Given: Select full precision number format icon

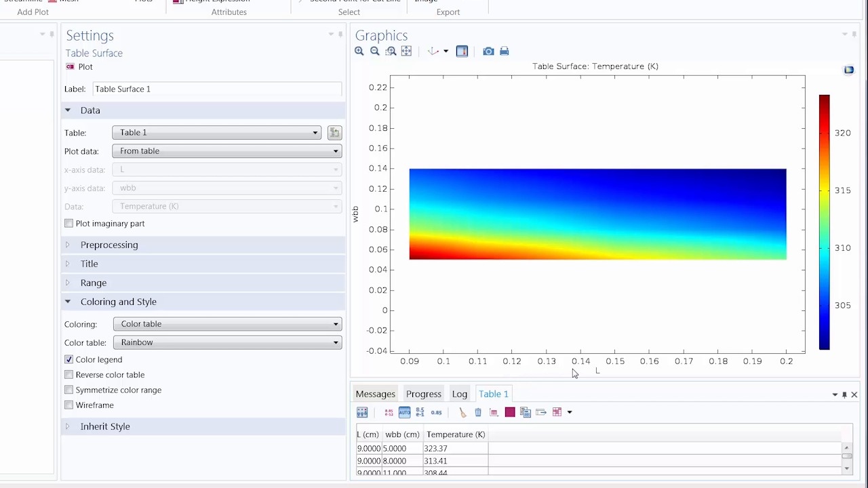Looking at the screenshot, I should pos(389,412).
